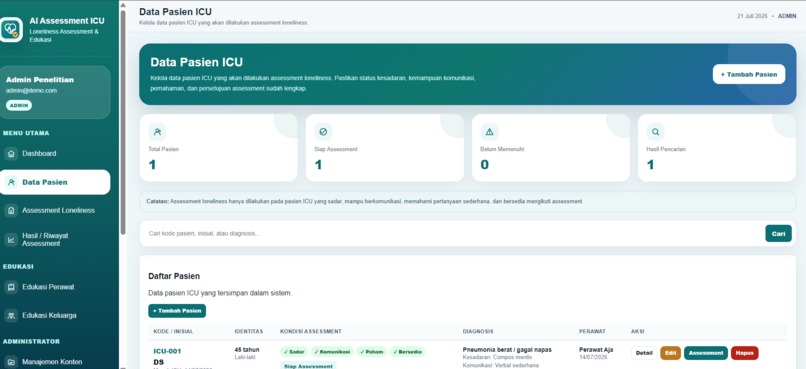Click the Total Pasien card person icon
This screenshot has width=806, height=369.
click(x=157, y=132)
